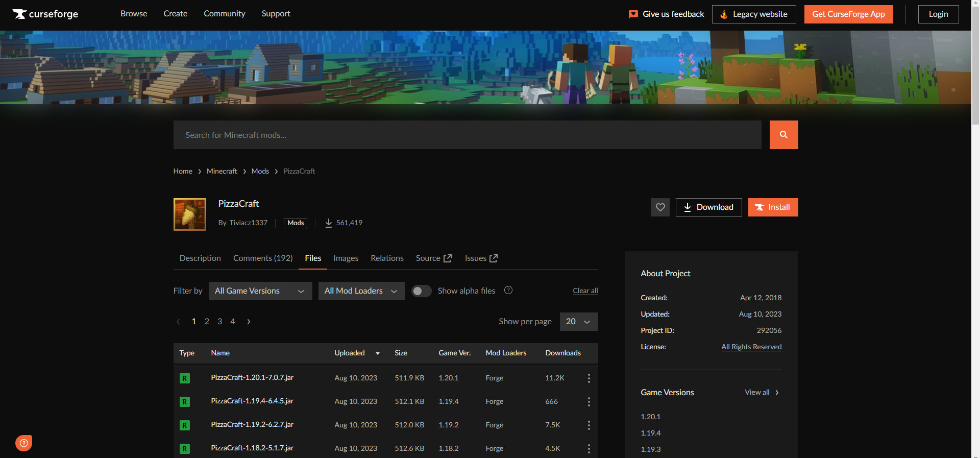Open the All Rights Reserved license link

pos(751,347)
